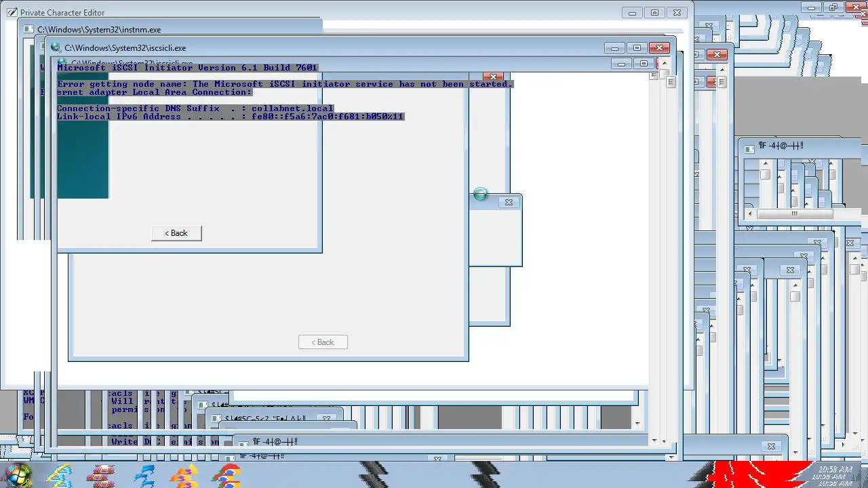Click the enabled "< Back" button

pyautogui.click(x=176, y=233)
